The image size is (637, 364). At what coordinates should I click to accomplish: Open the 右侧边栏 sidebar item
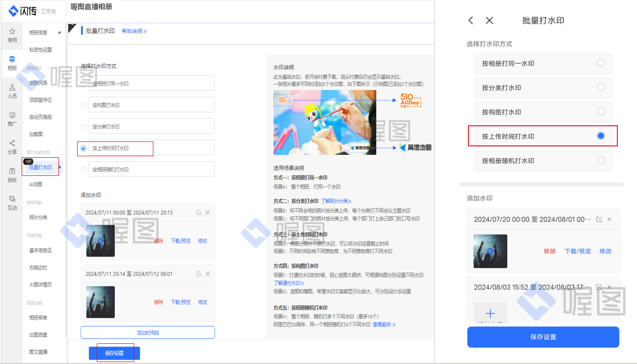(x=38, y=268)
